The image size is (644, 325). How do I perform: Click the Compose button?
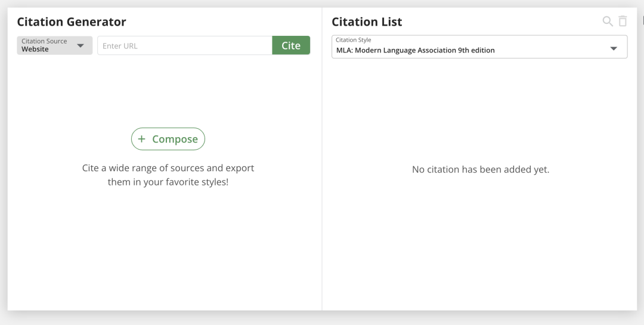pyautogui.click(x=168, y=139)
